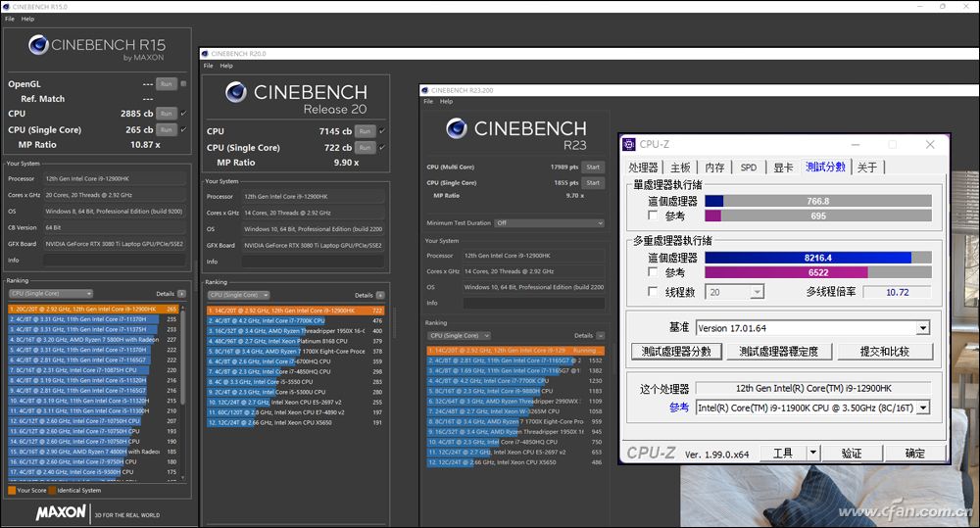Enable 參考 checkbox under single-thread section
980x528 pixels.
[653, 216]
